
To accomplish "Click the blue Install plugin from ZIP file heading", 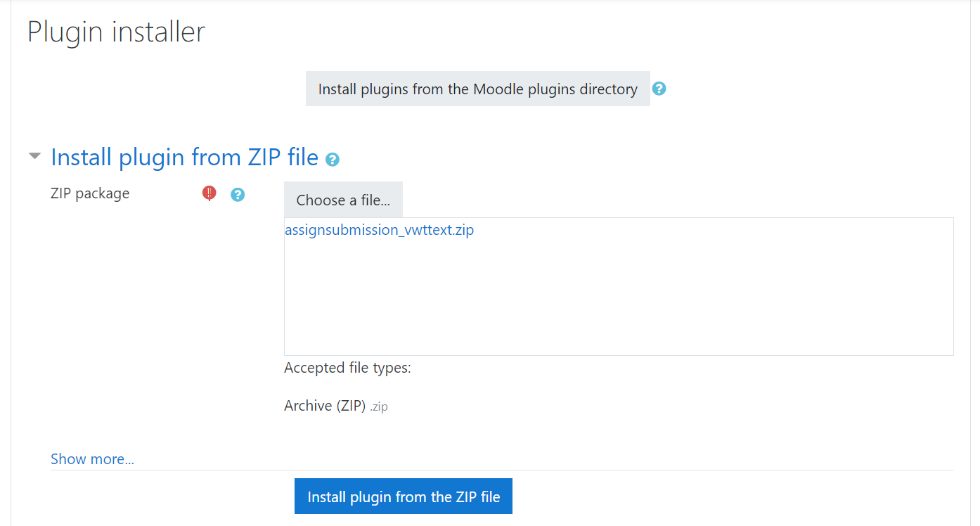I will [x=184, y=157].
